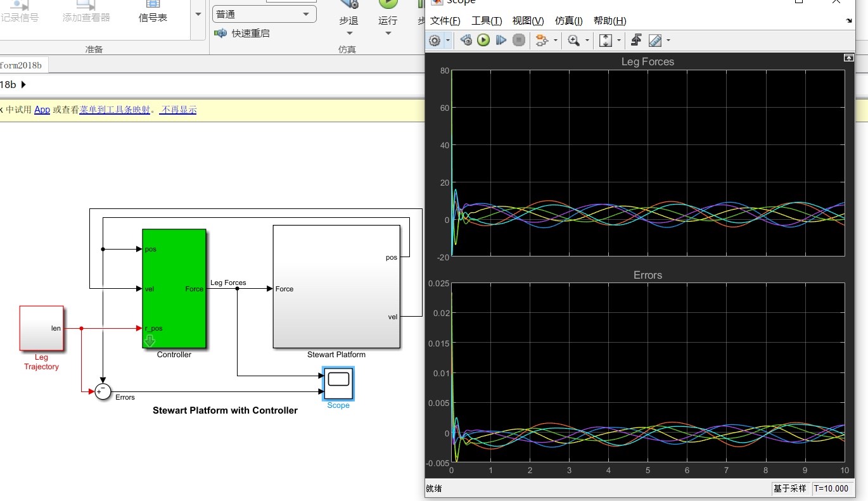The width and height of the screenshot is (868, 501).
Task: Open the 视图(V) menu in Scope
Action: click(x=528, y=21)
